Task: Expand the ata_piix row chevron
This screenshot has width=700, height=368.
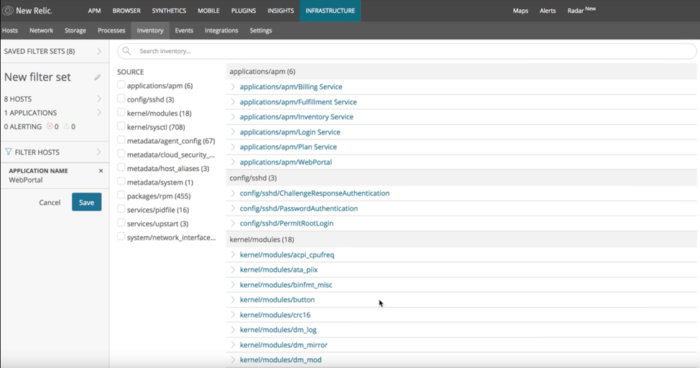Action: (233, 269)
